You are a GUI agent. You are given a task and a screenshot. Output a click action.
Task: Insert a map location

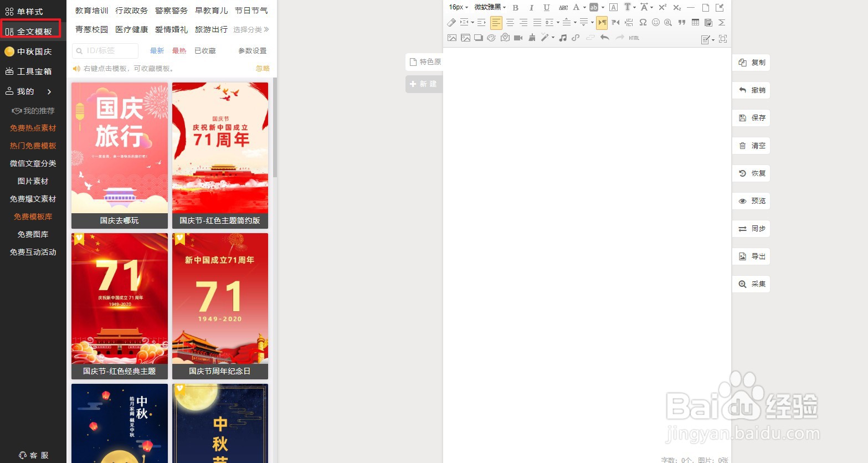505,38
